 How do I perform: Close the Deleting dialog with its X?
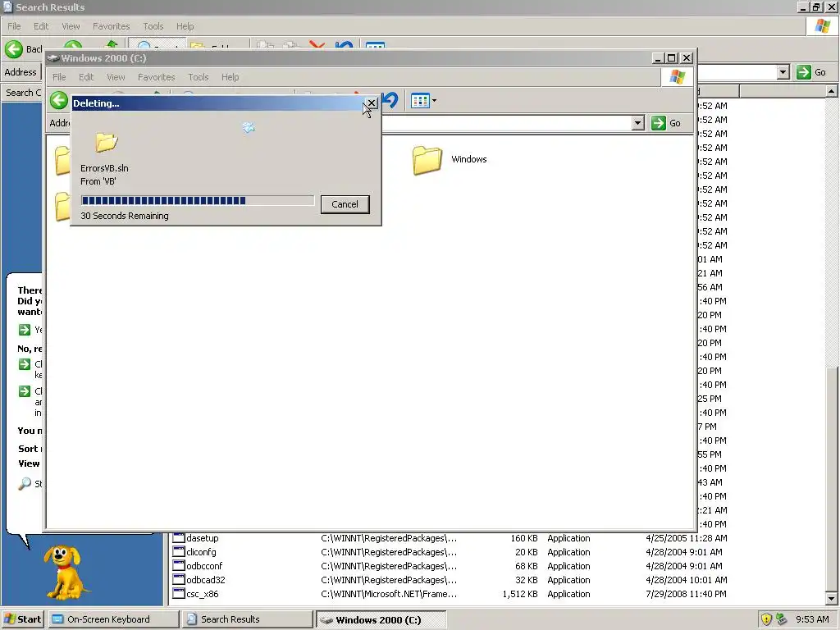point(372,103)
